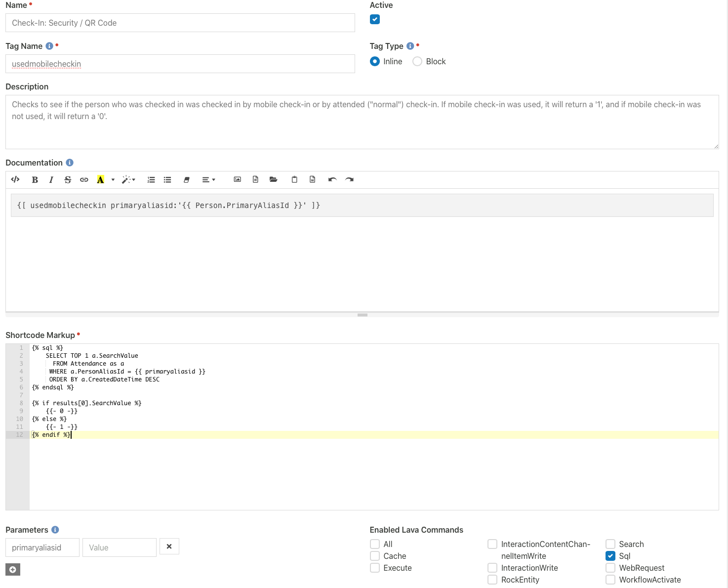Insert a link via chain icon
The height and width of the screenshot is (588, 728).
tap(84, 179)
